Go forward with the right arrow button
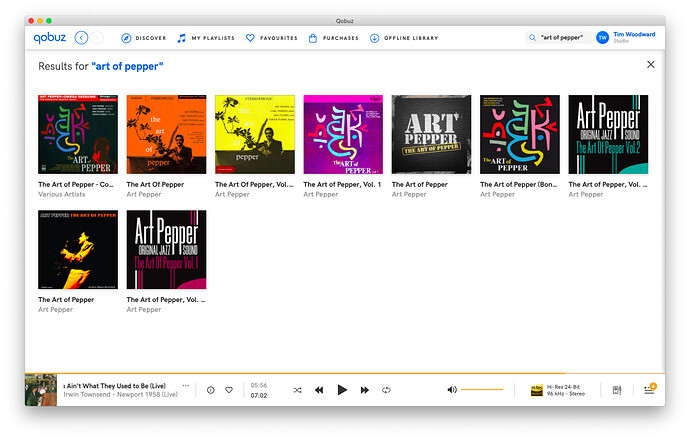690x439 pixels. click(97, 38)
